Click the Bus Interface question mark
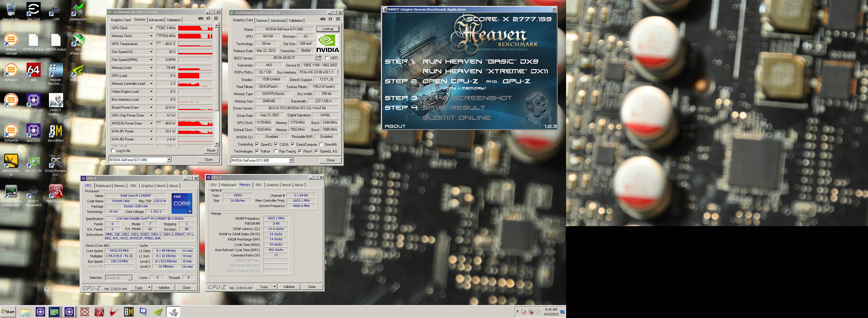The image size is (868, 318). point(338,72)
